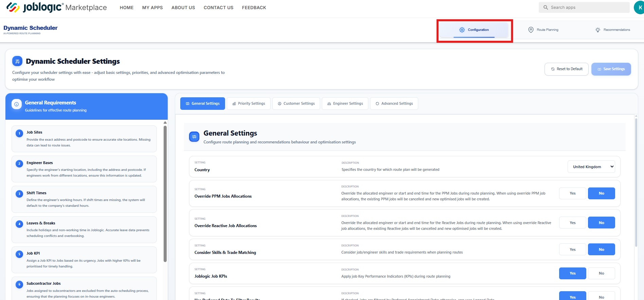
Task: Switch to the Priority Settings tab
Action: (249, 103)
